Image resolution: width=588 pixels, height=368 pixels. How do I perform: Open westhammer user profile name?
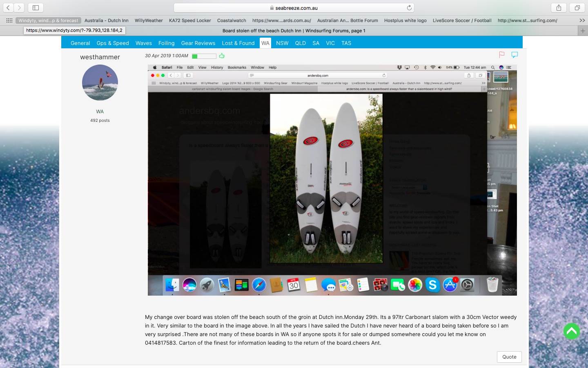[x=100, y=57]
